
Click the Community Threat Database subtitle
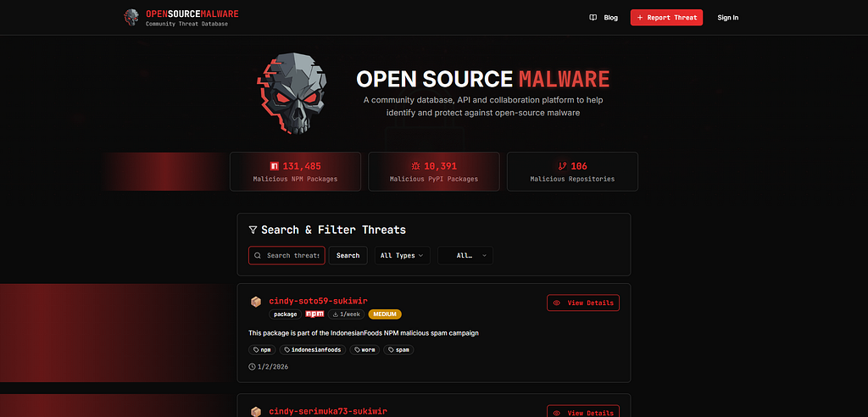coord(186,24)
